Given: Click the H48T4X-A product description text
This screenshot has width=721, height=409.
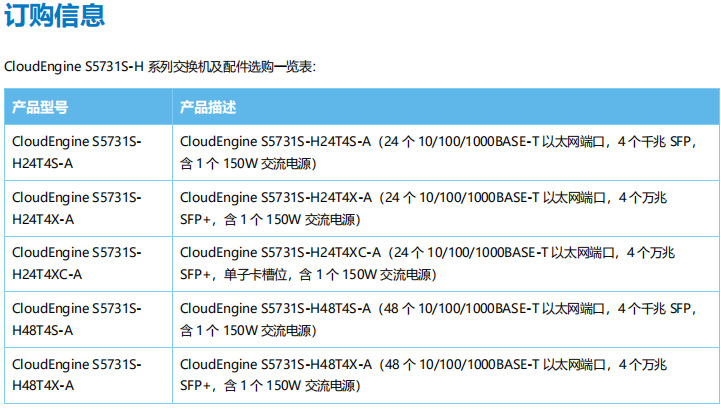Looking at the screenshot, I should click(423, 375).
